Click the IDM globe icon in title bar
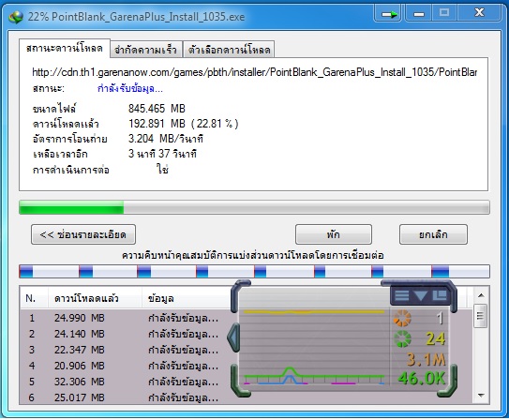 click(x=16, y=17)
